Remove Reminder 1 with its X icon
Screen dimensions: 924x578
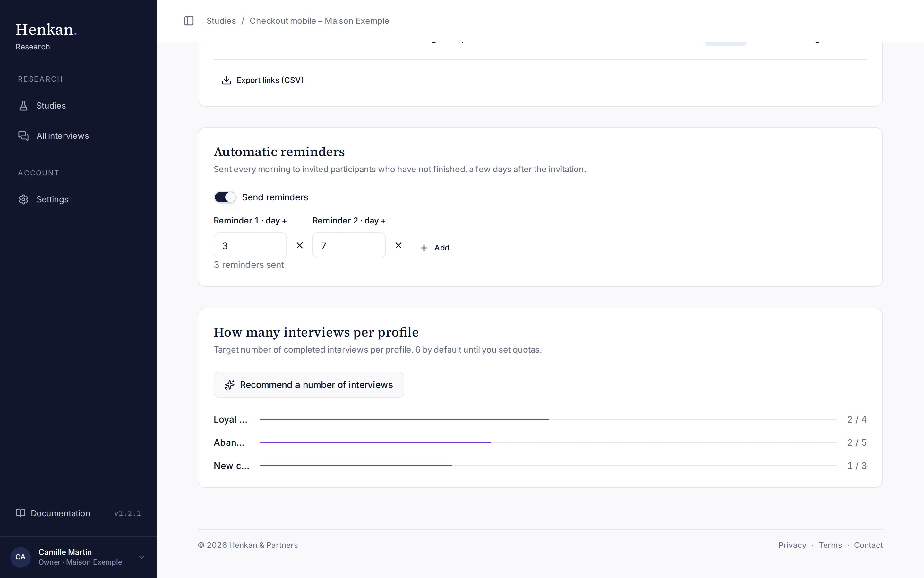click(300, 245)
